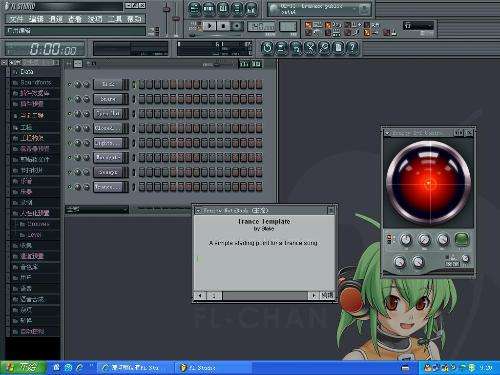Click the 0:00:00 time display

tap(45, 49)
